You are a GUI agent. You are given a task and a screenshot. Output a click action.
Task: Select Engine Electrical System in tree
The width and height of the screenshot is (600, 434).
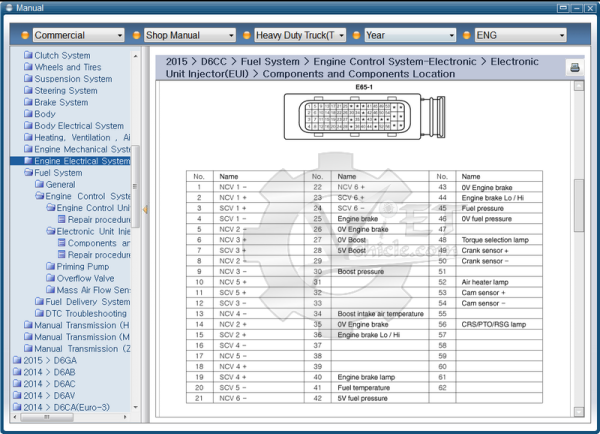click(82, 161)
